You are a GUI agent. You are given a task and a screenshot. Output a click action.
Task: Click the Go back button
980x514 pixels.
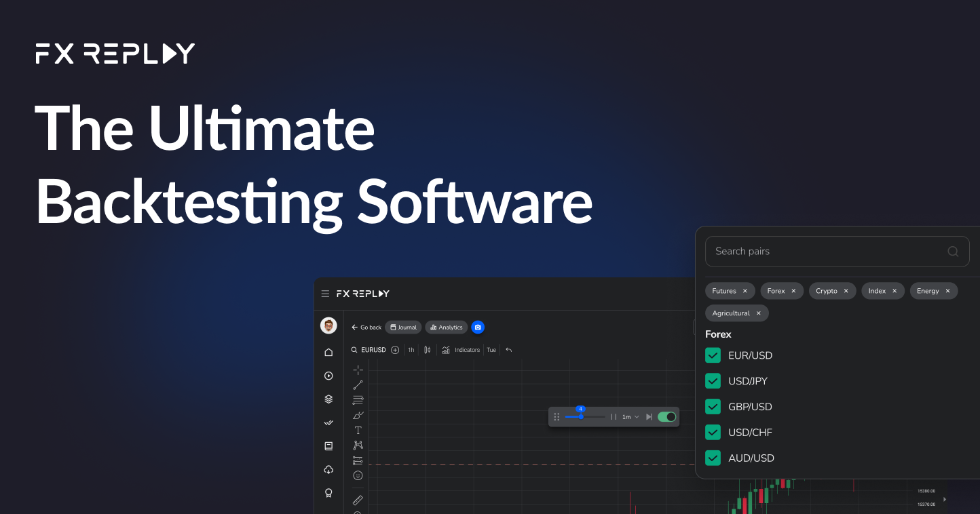[x=366, y=327]
